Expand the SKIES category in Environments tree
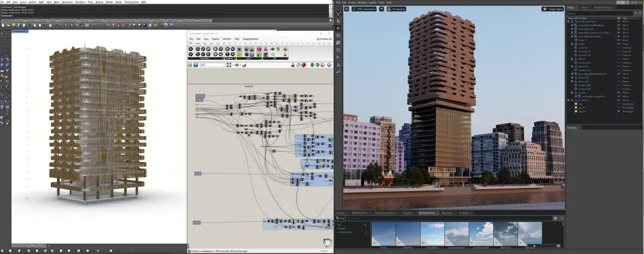644x254 pixels. coord(339,228)
